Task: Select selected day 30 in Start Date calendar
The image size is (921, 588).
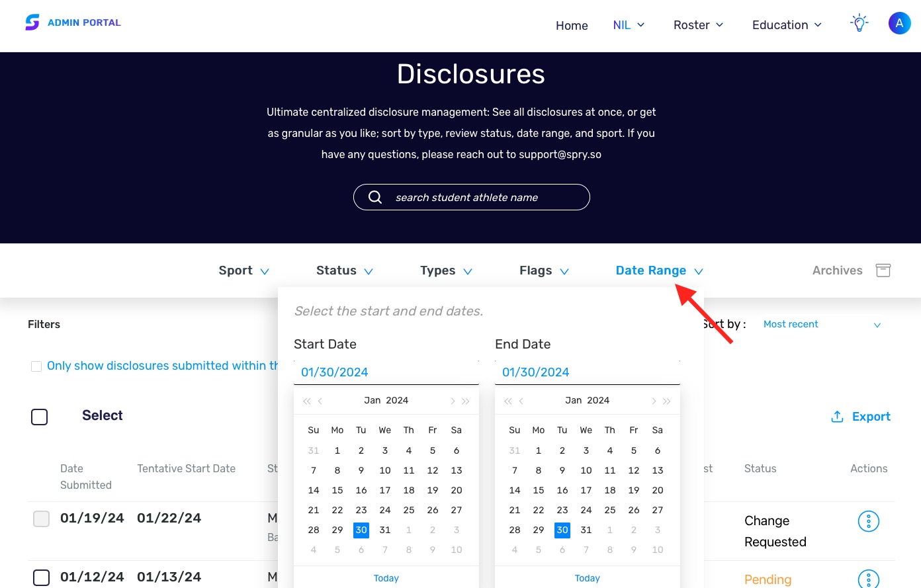Action: [x=361, y=530]
